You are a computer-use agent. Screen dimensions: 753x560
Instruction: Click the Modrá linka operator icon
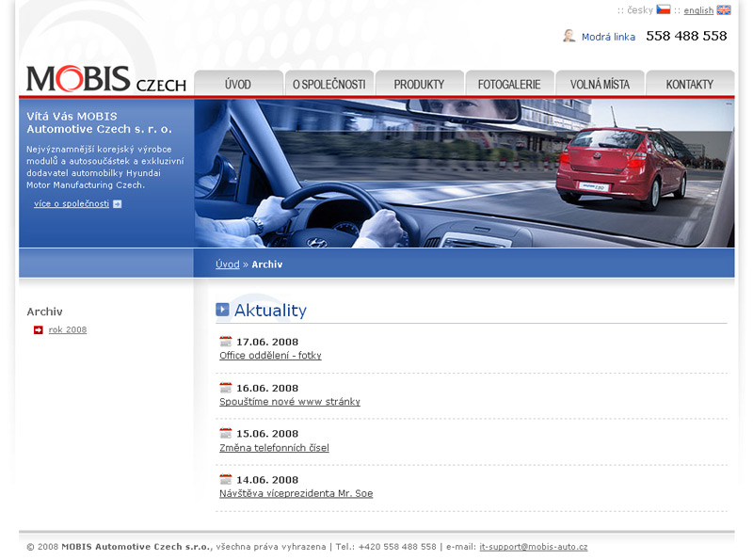click(569, 36)
